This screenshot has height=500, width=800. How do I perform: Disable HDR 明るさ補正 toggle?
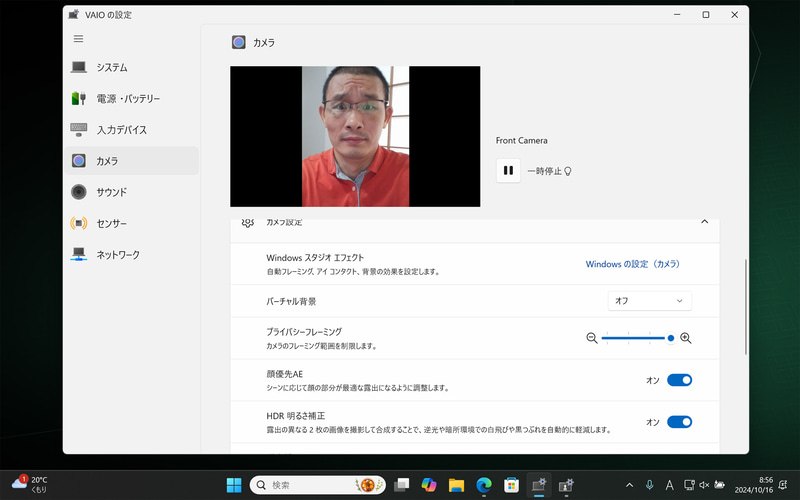tap(679, 422)
